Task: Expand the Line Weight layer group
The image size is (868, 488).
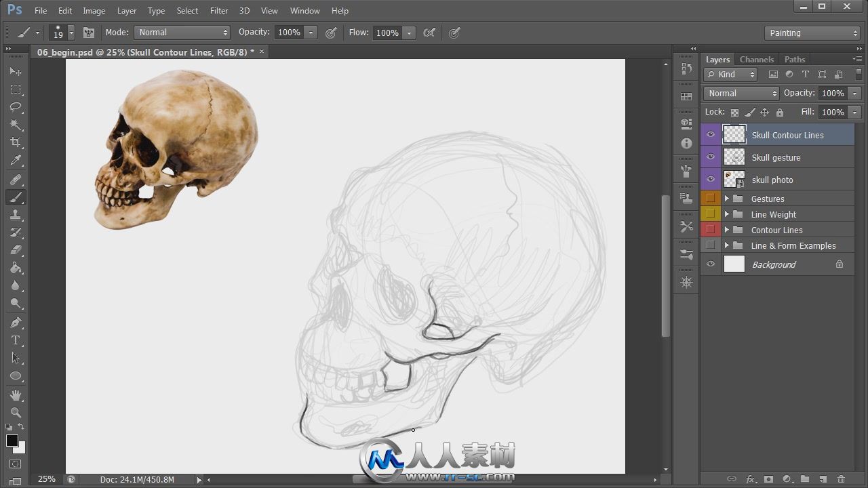Action: click(726, 214)
